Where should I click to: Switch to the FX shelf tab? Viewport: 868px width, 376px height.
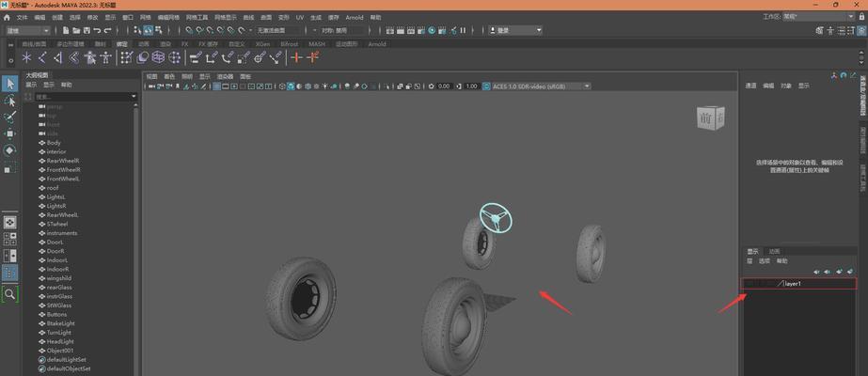tap(185, 43)
